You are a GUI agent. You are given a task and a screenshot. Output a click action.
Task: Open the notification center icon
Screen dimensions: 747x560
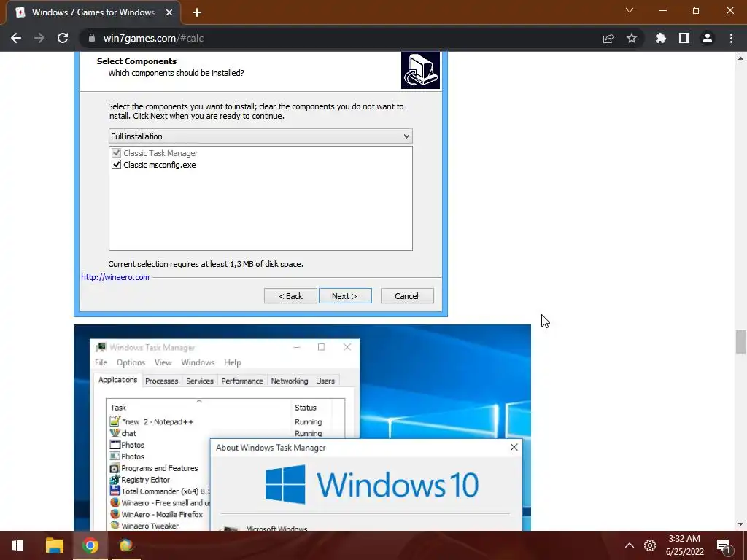724,545
